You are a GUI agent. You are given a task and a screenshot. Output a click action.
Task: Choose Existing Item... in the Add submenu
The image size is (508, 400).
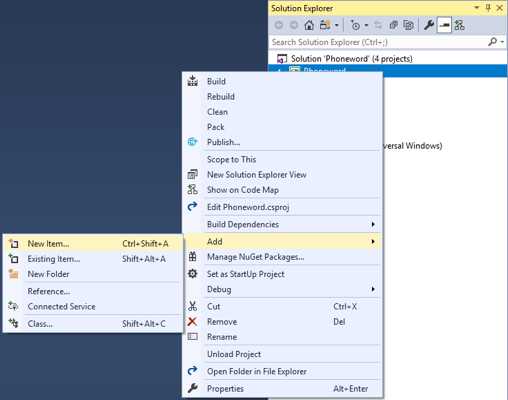pyautogui.click(x=93, y=259)
